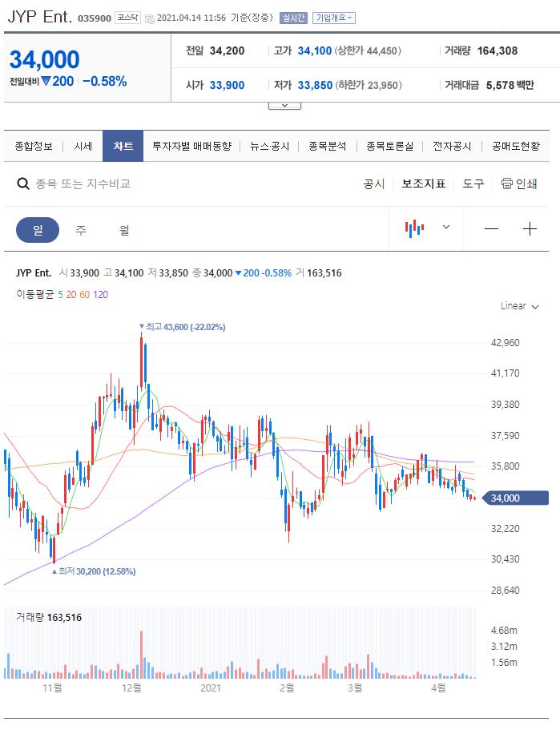Click the 2021 date axis label
Screen dimensions: 560x730
click(x=211, y=688)
